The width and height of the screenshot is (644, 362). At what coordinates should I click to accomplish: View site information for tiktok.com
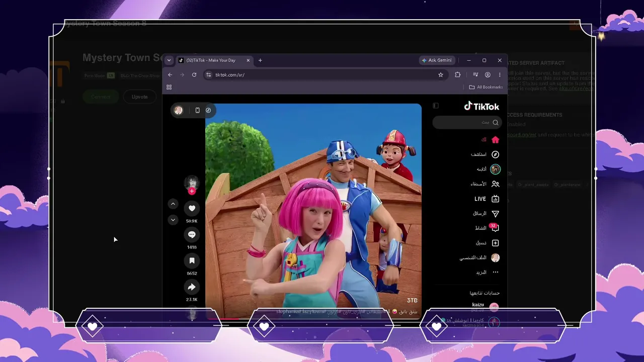coord(208,75)
